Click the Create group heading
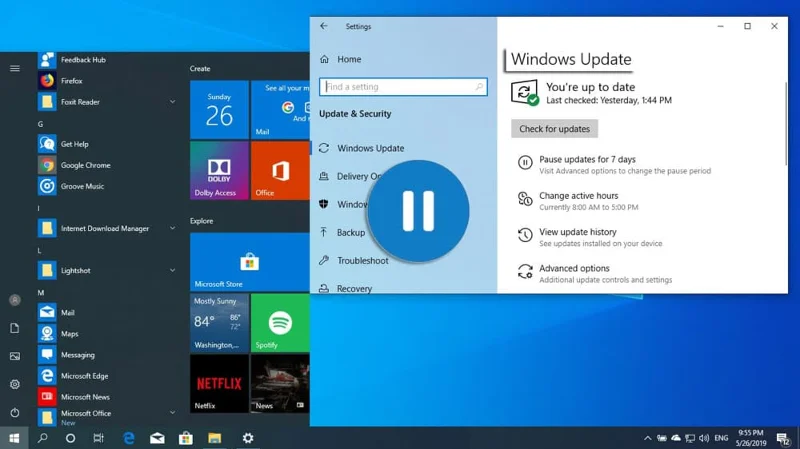Viewport: 800px width, 449px height. coord(200,68)
